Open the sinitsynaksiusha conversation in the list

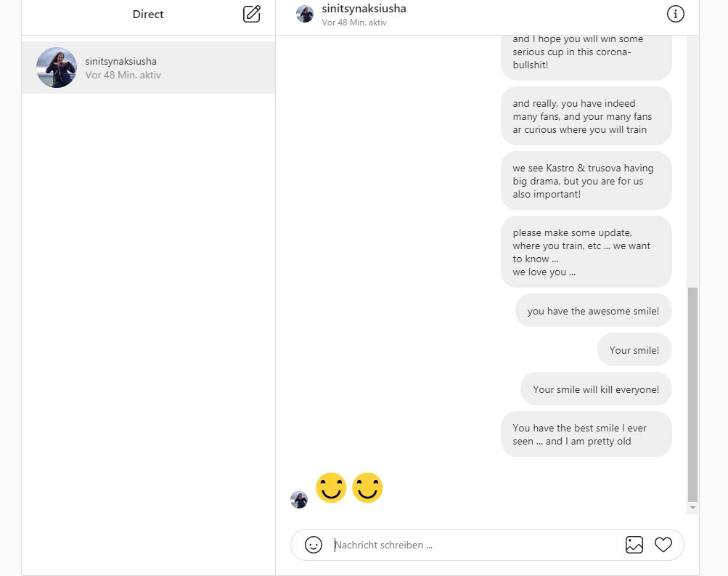174,68
